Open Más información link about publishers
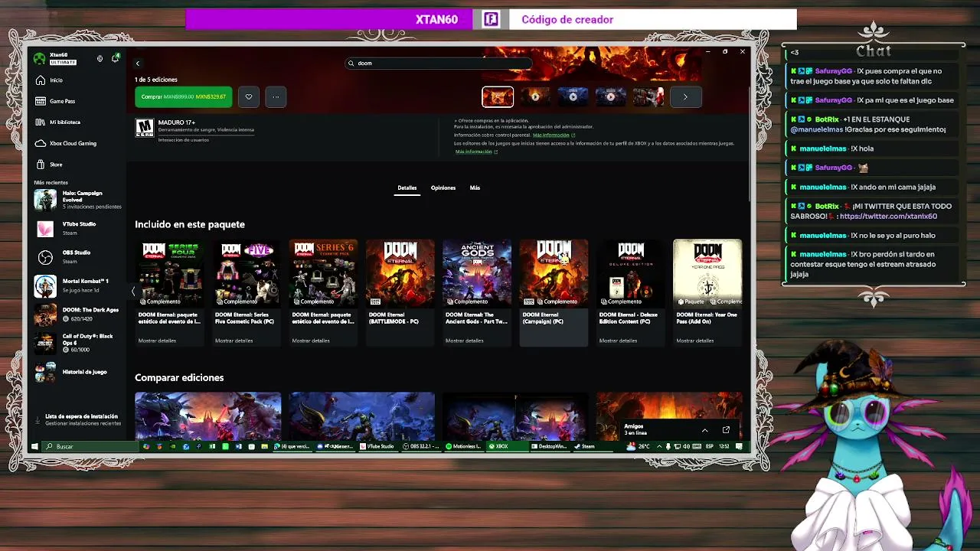The width and height of the screenshot is (980, 551). pyautogui.click(x=476, y=152)
